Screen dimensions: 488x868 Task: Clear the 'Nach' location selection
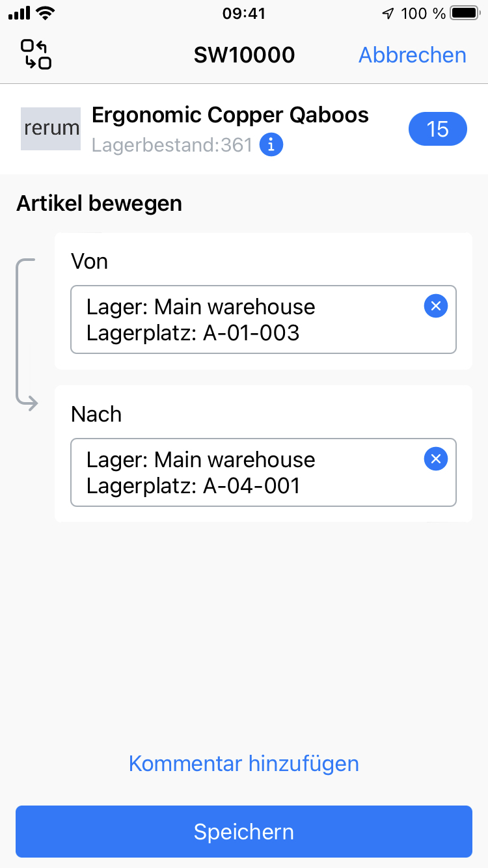(435, 459)
